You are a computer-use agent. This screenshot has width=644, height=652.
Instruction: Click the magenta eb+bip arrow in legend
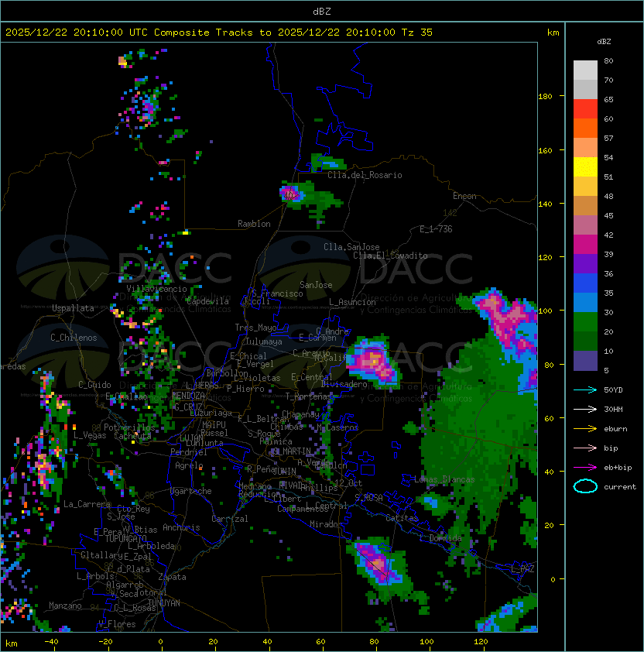[x=585, y=468]
